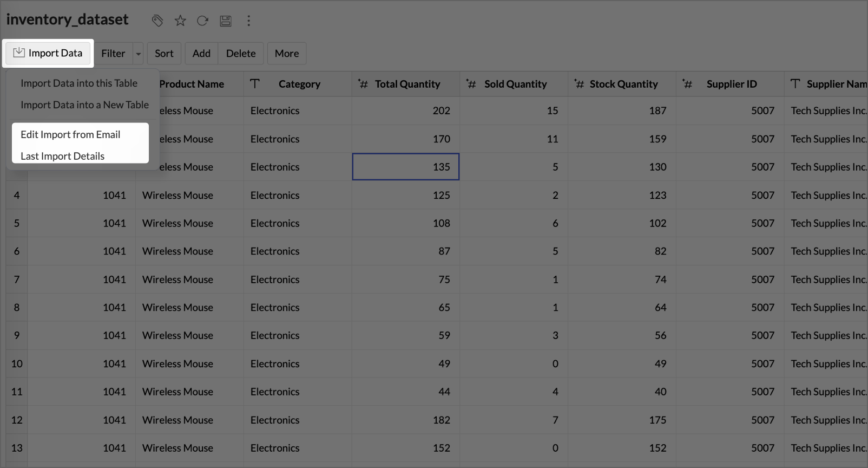Screen dimensions: 868x468
Task: Click Stock Quantity cell with 123
Action: click(622, 195)
